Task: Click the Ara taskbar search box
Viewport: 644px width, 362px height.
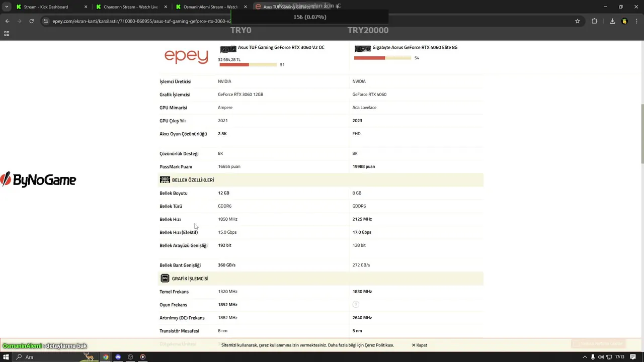Action: click(x=55, y=357)
